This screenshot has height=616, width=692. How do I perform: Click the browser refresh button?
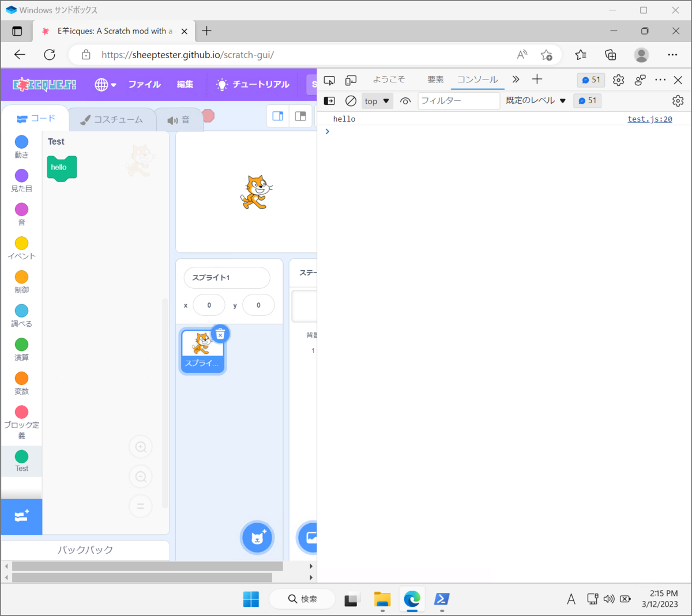pos(50,55)
